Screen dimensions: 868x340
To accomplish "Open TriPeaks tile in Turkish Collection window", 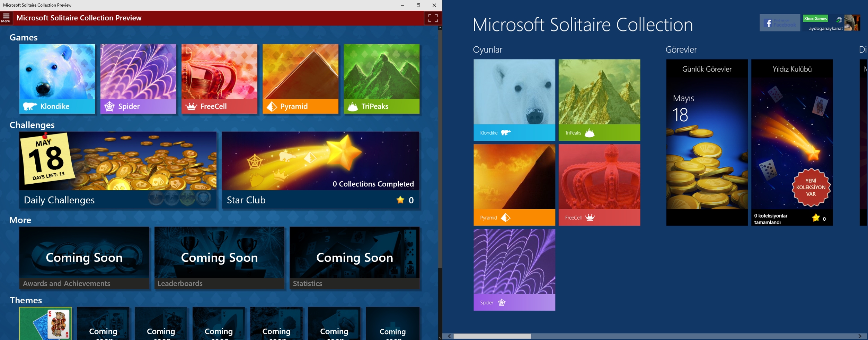I will pyautogui.click(x=600, y=100).
